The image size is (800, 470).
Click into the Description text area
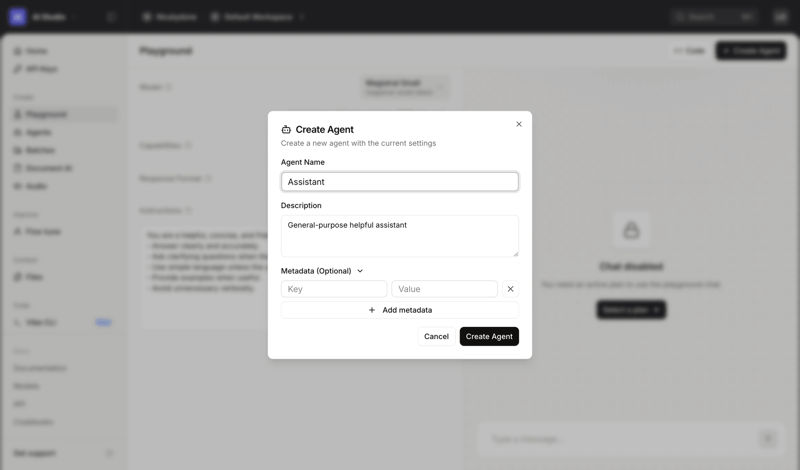pyautogui.click(x=400, y=236)
